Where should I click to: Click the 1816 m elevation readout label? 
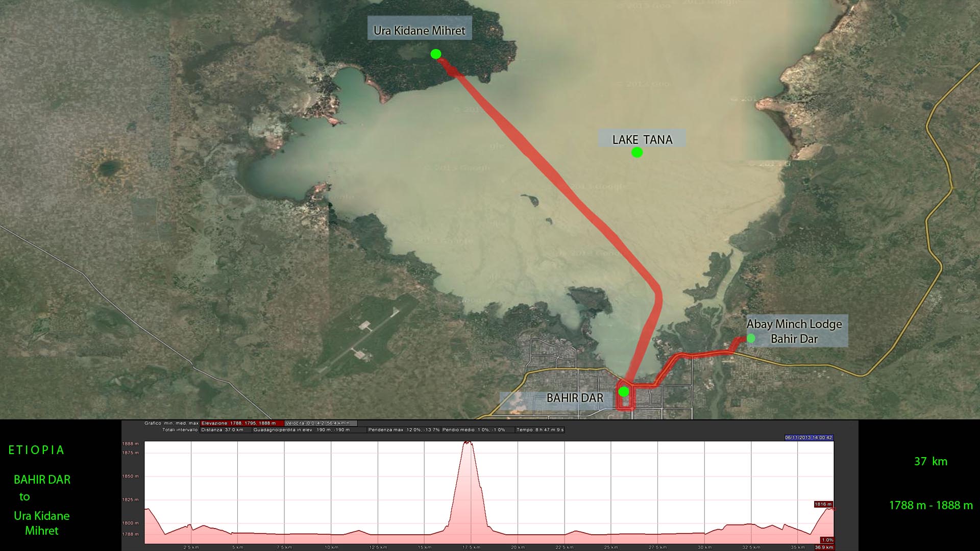pos(823,504)
